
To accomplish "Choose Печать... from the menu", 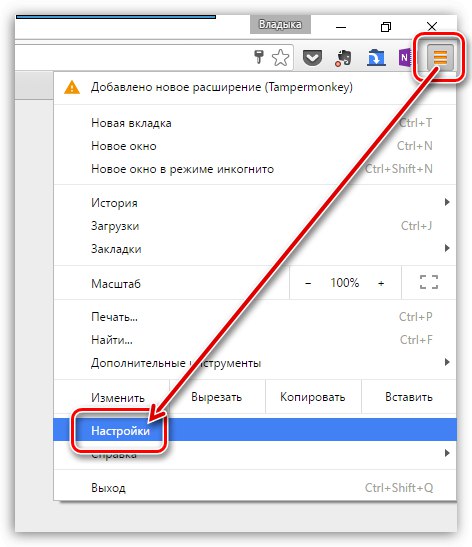I will click(x=255, y=316).
